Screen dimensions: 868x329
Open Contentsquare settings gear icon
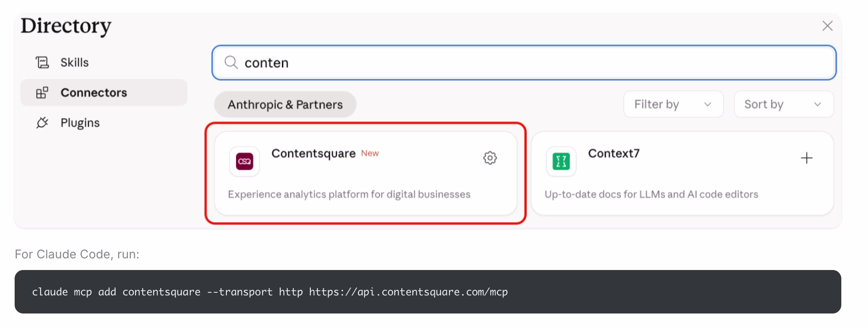(x=490, y=158)
